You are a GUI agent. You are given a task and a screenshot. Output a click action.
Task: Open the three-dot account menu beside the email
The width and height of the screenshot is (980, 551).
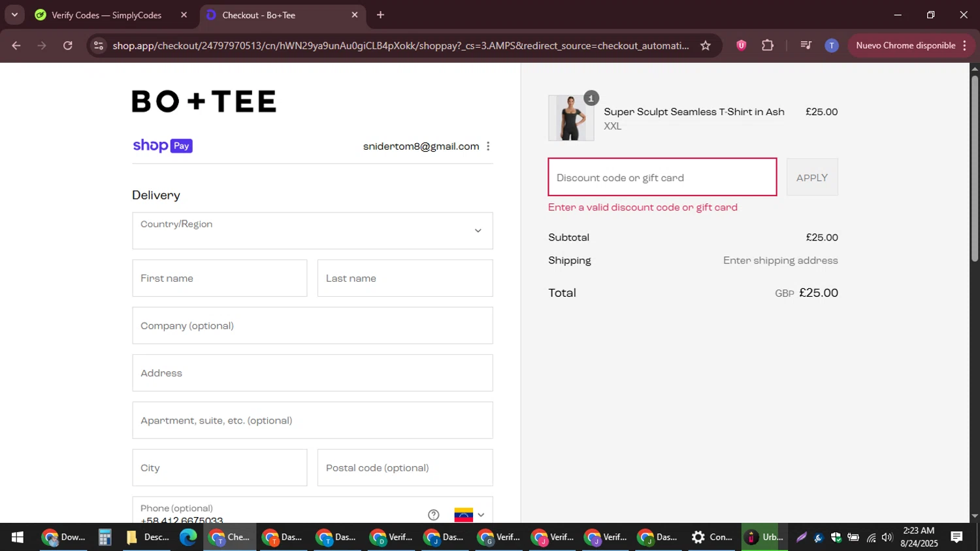(x=488, y=146)
